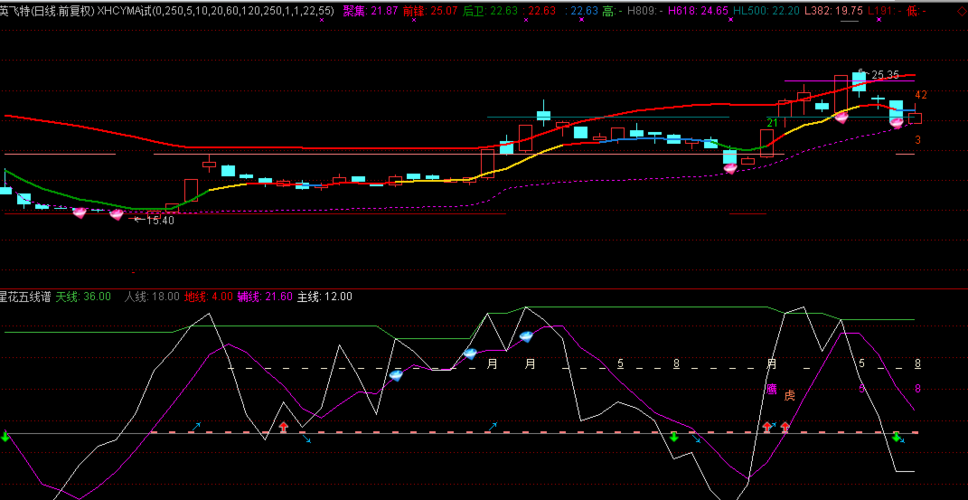
Task: Click pink diamond under cyan candle left of 21
Action: pyautogui.click(x=730, y=168)
